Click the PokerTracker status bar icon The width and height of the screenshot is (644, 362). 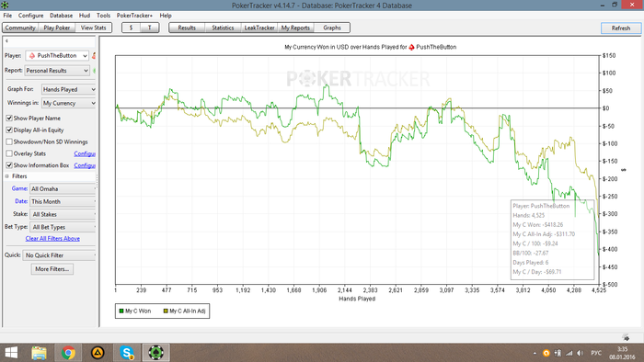(626, 337)
